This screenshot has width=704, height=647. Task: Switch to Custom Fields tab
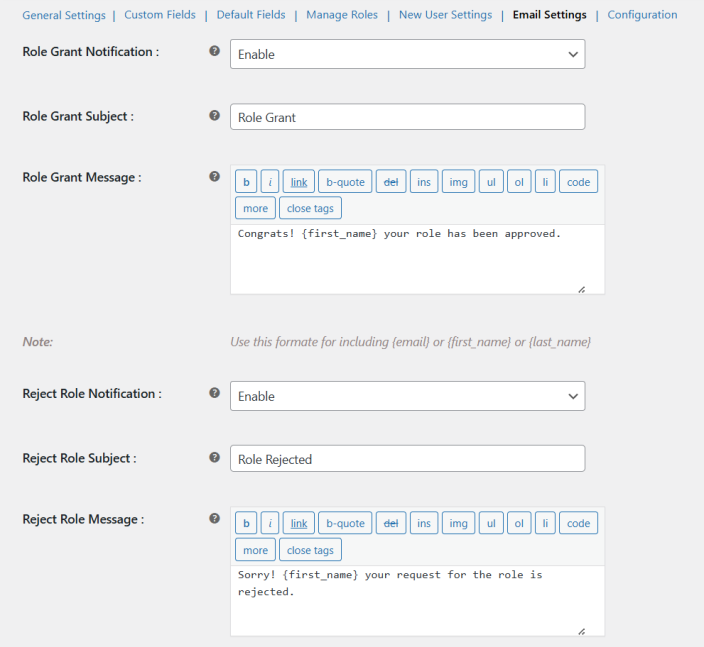(x=160, y=15)
